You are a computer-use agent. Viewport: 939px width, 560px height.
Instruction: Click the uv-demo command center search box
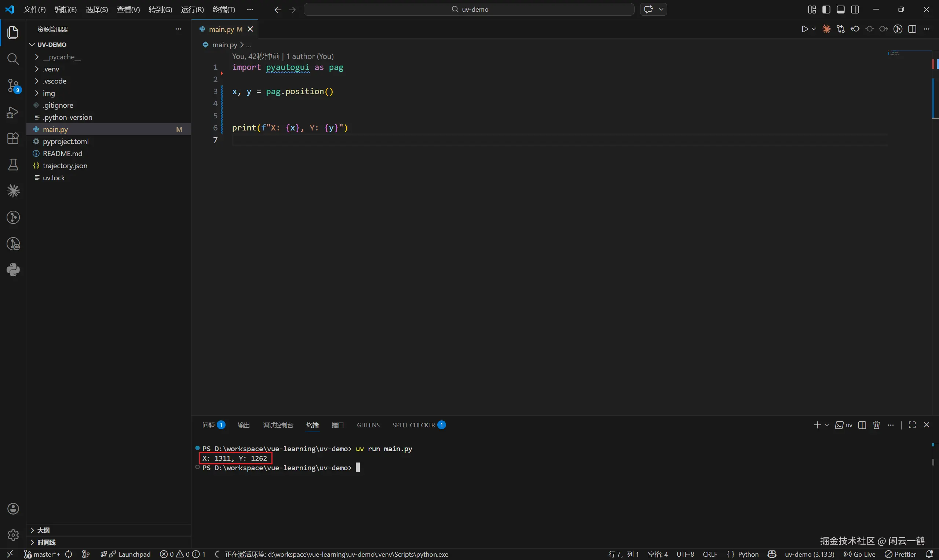(468, 10)
